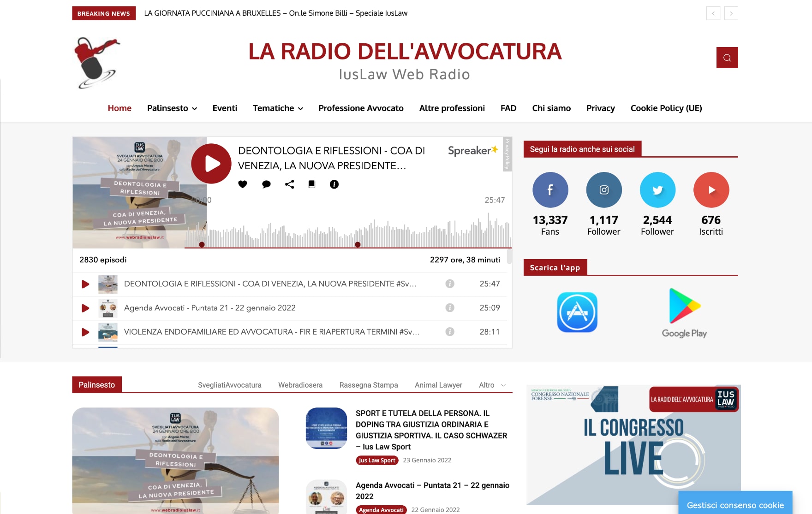The width and height of the screenshot is (812, 514).
Task: Open the Instagram profile icon
Action: click(x=604, y=190)
